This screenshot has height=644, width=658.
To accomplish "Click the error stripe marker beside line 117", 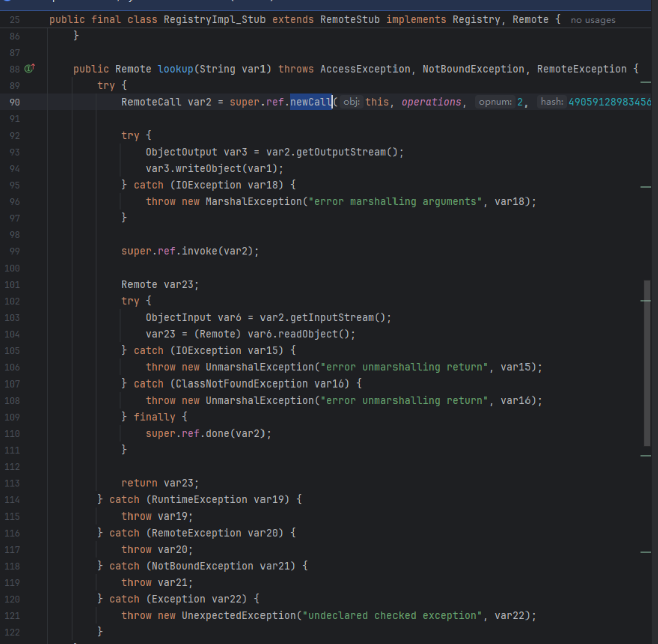I will point(645,552).
